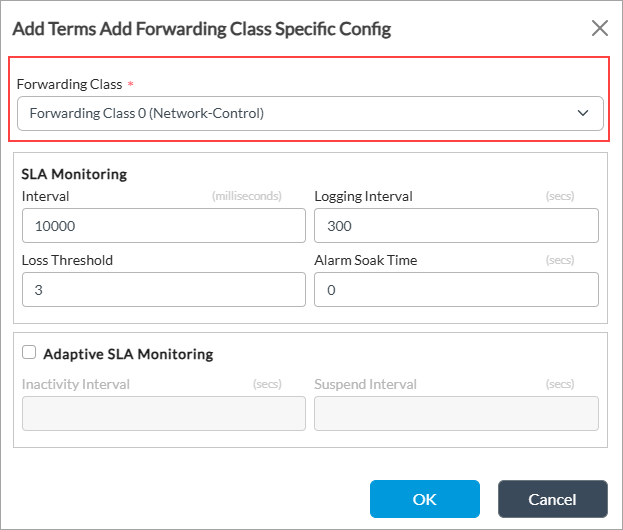623x530 pixels.
Task: Click the Interval field showing 10000
Action: click(163, 226)
